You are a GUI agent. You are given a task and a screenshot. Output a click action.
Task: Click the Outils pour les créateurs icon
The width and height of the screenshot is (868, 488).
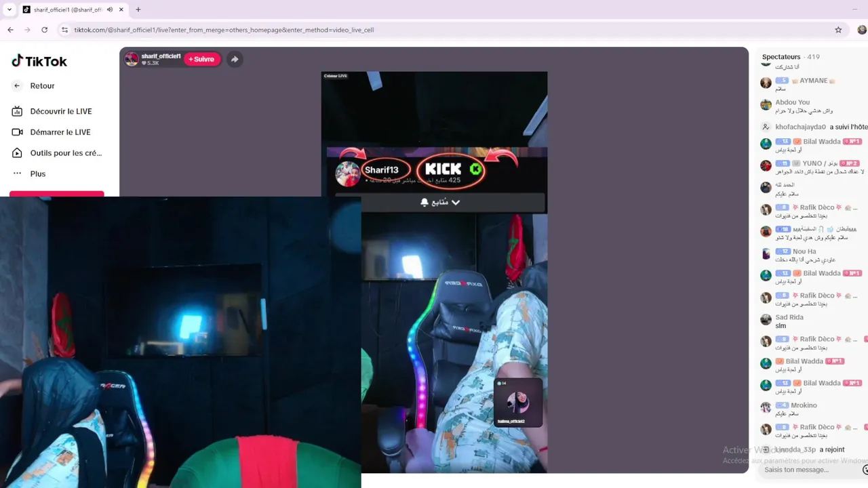18,153
